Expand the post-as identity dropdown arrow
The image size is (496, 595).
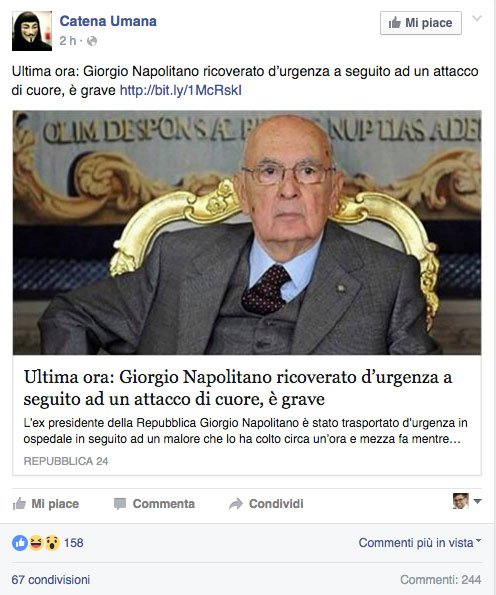[478, 501]
